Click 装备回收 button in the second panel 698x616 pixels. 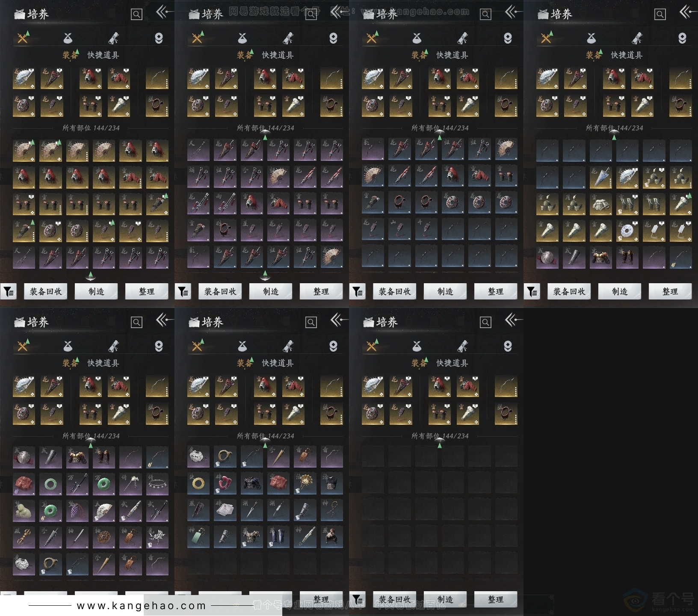tap(220, 291)
